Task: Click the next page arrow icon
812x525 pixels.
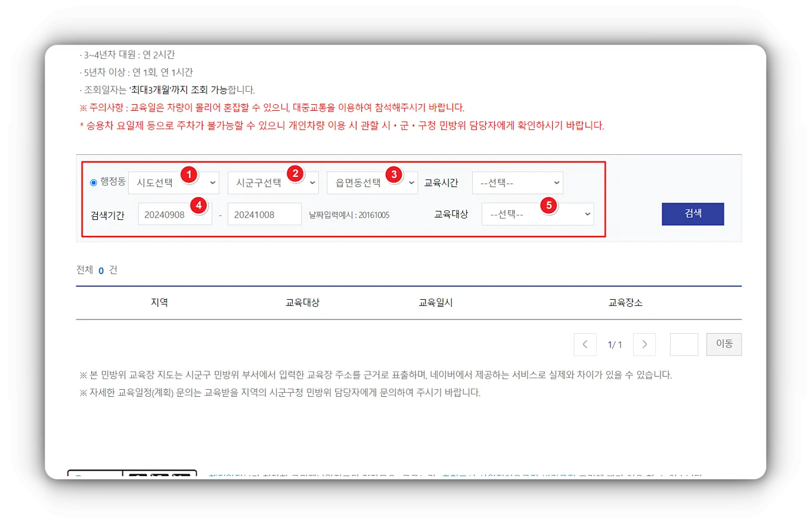Action: click(x=644, y=344)
